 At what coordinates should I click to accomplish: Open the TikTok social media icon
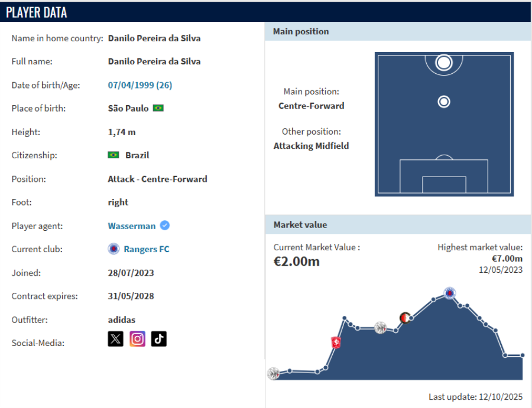pyautogui.click(x=158, y=338)
